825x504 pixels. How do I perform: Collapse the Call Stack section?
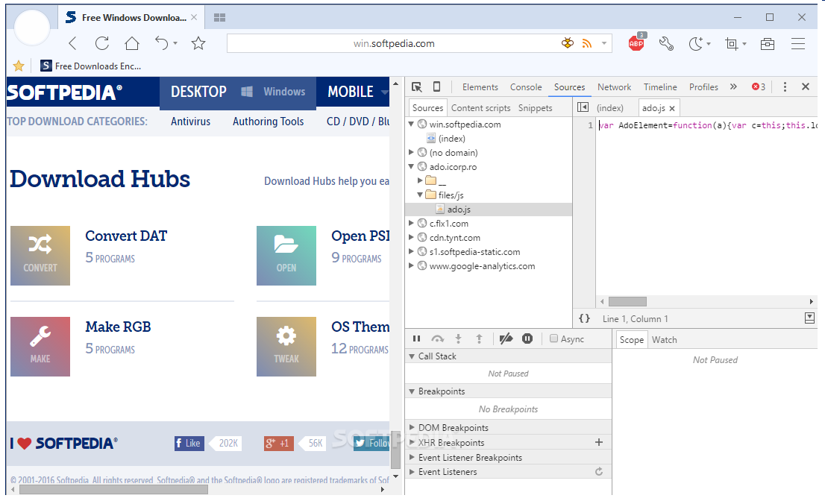[412, 356]
